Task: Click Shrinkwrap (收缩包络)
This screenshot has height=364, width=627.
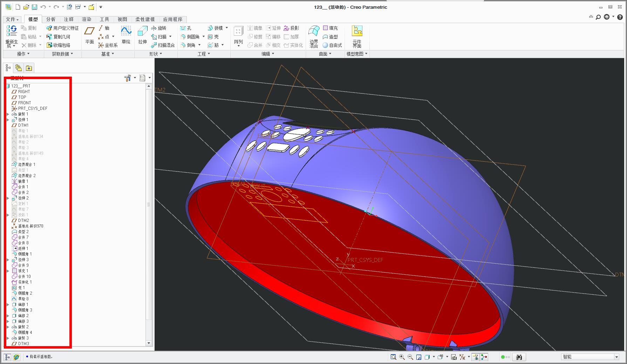Action: (59, 45)
